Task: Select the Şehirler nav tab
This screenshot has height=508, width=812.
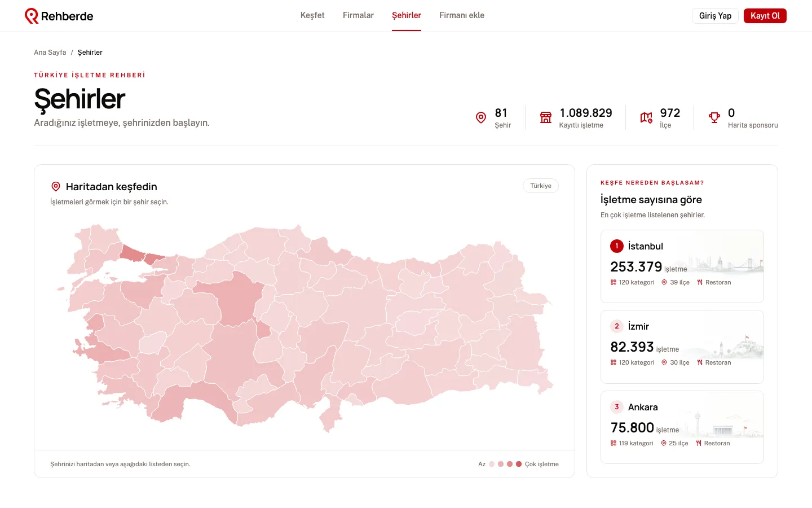Action: pyautogui.click(x=407, y=15)
